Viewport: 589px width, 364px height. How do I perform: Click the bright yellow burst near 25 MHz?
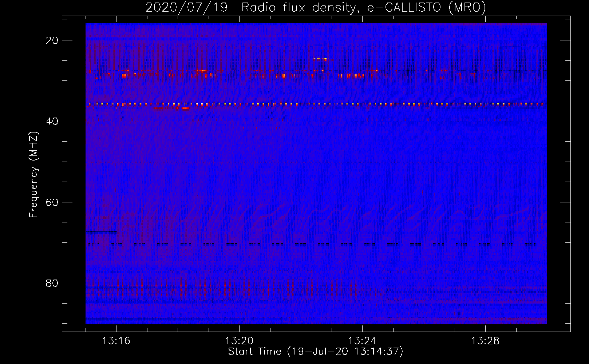click(x=320, y=59)
